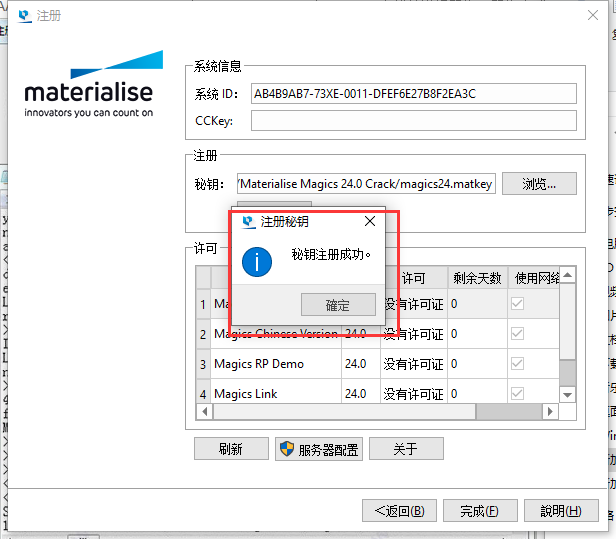This screenshot has height=539, width=616.
Task: Click row number 3 header
Action: 203,364
